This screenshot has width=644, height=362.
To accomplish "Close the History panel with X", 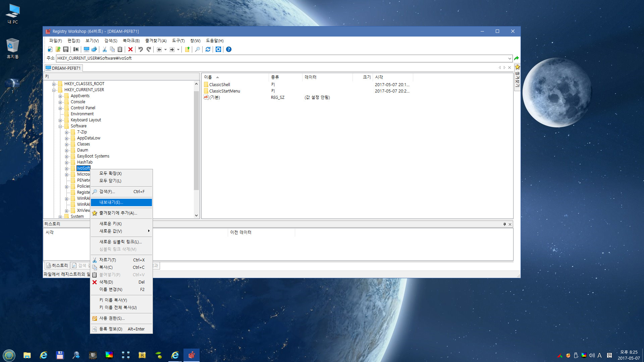I will (x=510, y=224).
